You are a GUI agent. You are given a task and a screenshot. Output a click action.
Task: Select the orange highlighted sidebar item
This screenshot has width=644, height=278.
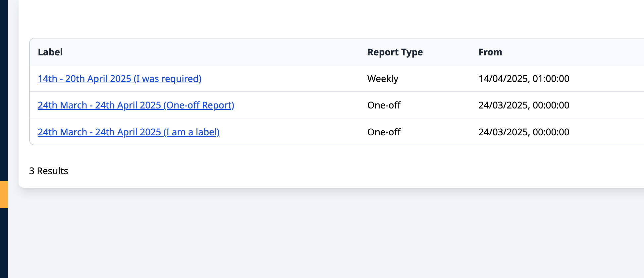coord(4,194)
